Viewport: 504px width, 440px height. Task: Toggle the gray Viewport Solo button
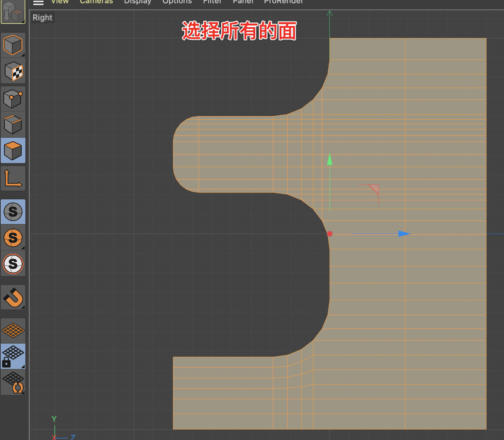click(x=13, y=212)
